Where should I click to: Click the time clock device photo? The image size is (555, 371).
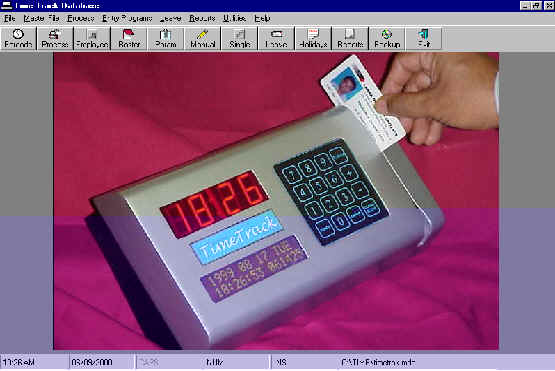pyautogui.click(x=276, y=201)
